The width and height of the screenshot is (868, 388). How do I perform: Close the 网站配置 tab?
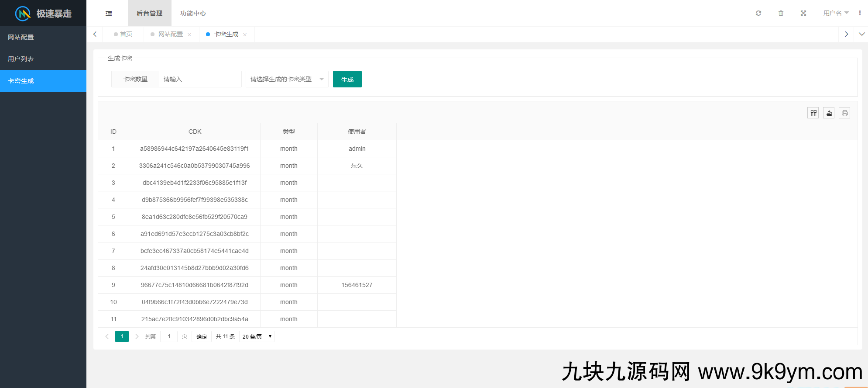point(189,35)
